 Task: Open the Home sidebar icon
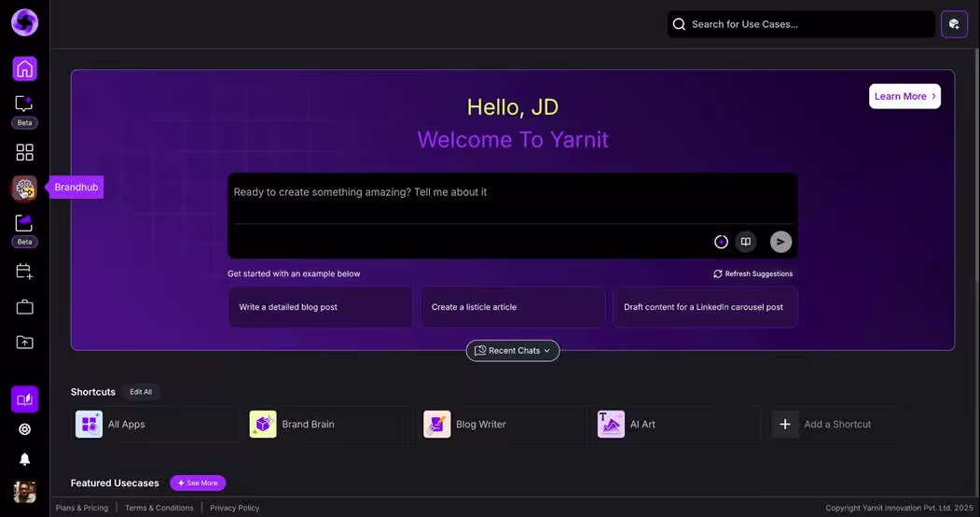point(25,69)
